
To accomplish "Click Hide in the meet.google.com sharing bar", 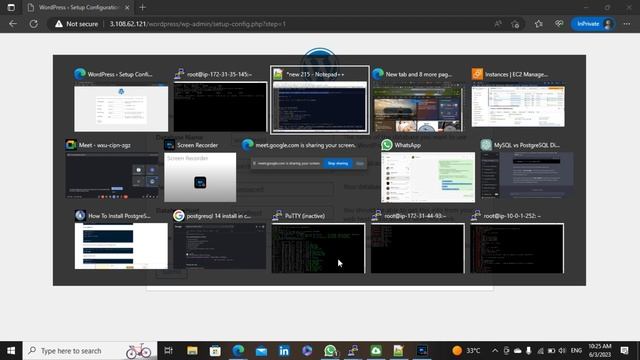I will click(x=360, y=163).
